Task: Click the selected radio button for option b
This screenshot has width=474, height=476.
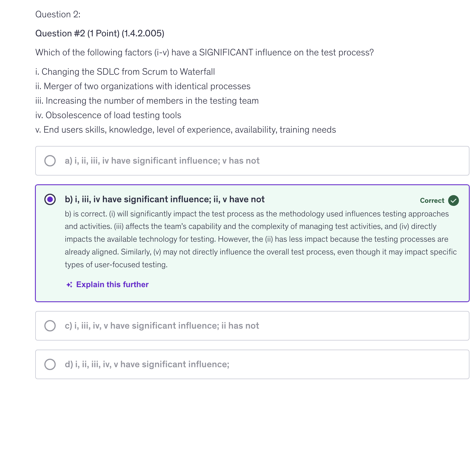Action: pyautogui.click(x=50, y=199)
